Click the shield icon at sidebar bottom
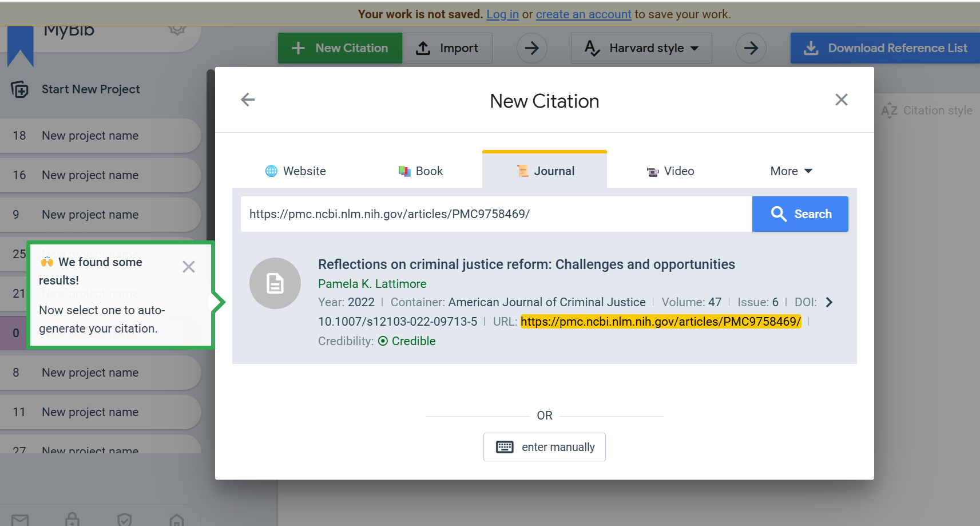Image resolution: width=980 pixels, height=526 pixels. pos(124,520)
